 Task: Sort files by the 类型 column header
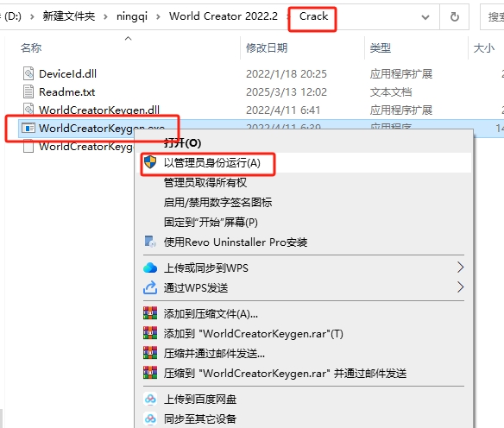coord(381,48)
